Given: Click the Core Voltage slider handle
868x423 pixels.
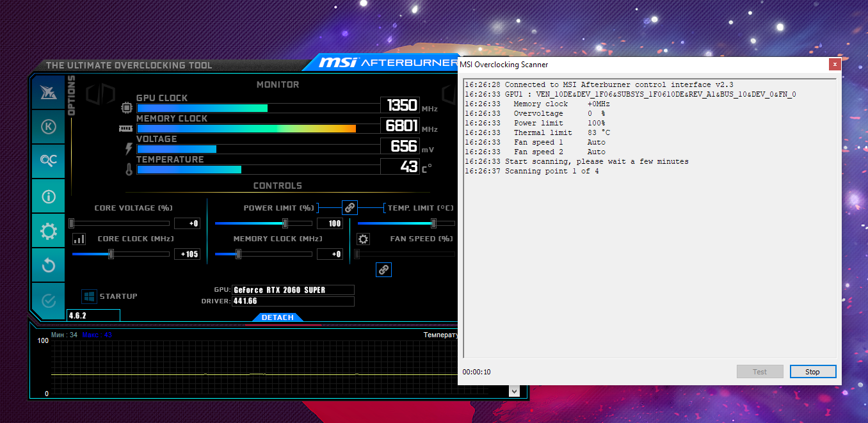Looking at the screenshot, I should [x=71, y=223].
